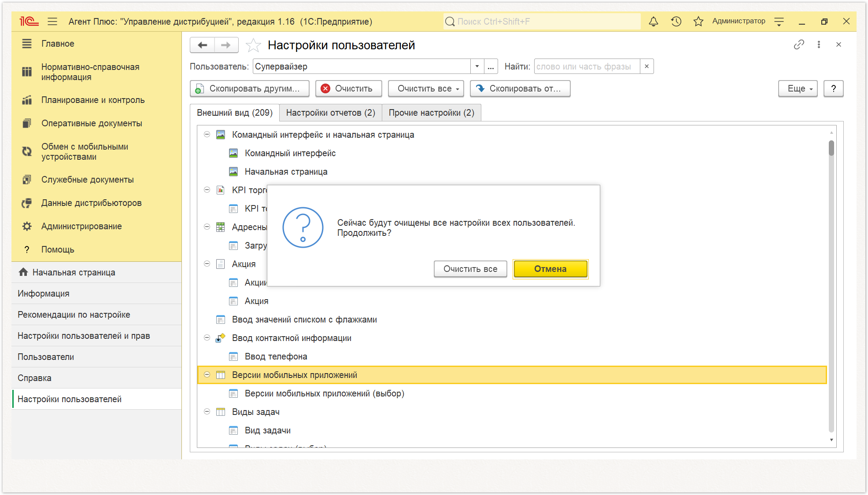Open the Очистить все dropdown button

pyautogui.click(x=426, y=88)
